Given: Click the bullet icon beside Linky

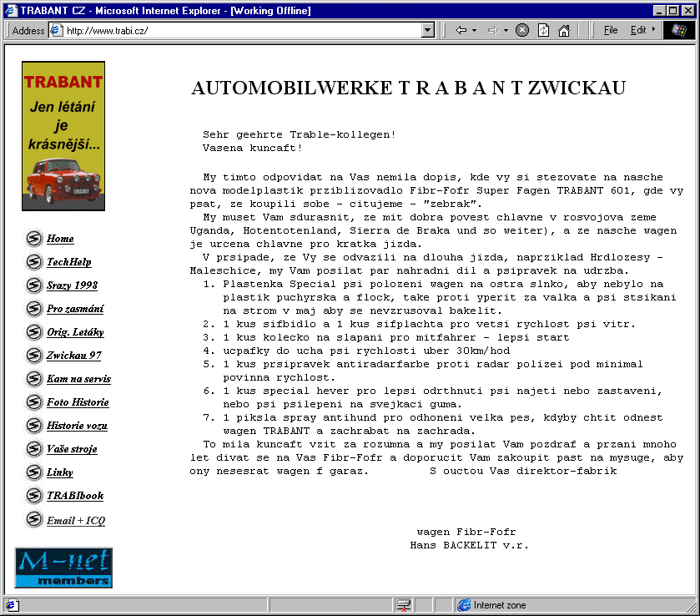Looking at the screenshot, I should click(x=34, y=472).
